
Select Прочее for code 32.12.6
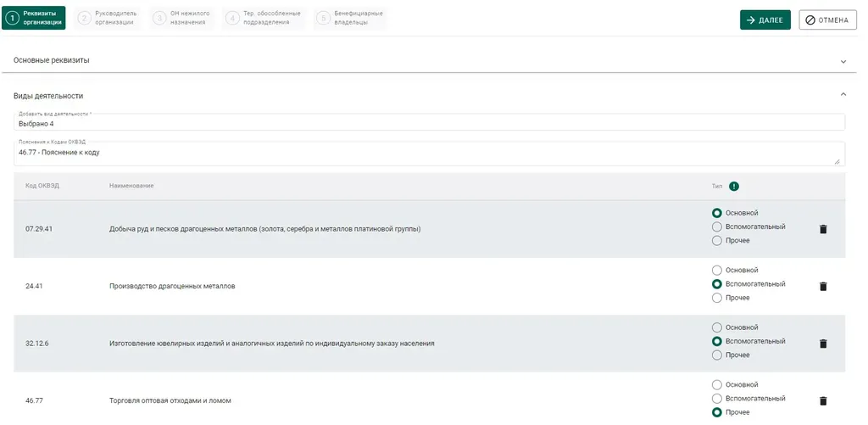tap(717, 355)
